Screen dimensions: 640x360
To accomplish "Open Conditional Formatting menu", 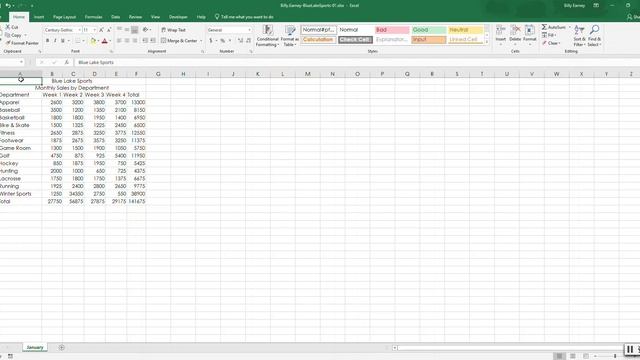I will click(x=267, y=36).
